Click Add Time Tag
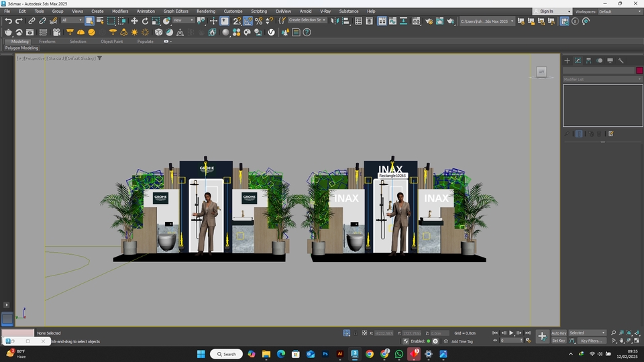Viewport: 644px width, 362px height. tap(462, 341)
